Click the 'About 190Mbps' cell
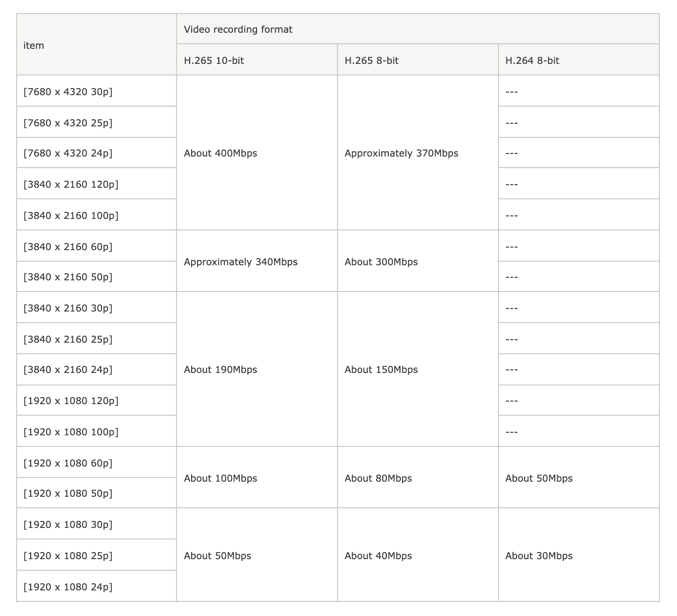The width and height of the screenshot is (677, 616). (220, 369)
